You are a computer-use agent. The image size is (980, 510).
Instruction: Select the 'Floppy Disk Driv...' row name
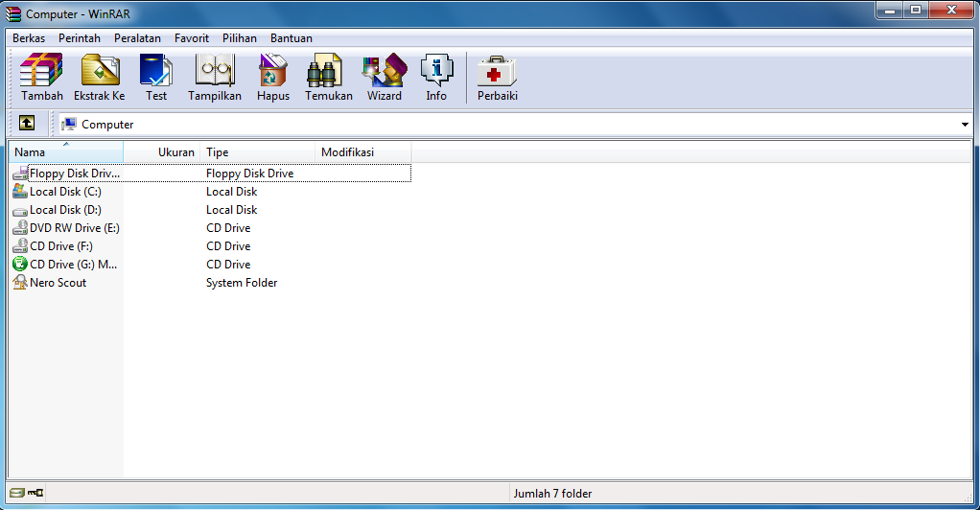click(75, 174)
